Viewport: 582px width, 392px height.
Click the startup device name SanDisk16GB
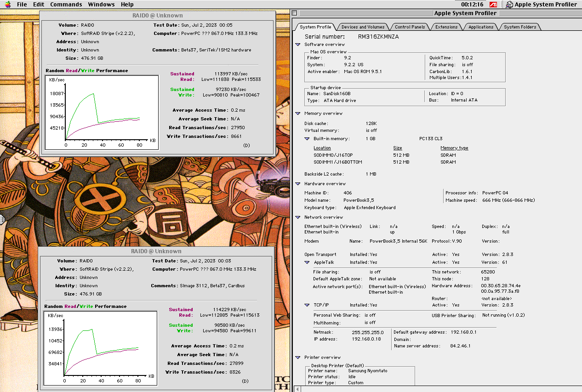click(x=338, y=94)
